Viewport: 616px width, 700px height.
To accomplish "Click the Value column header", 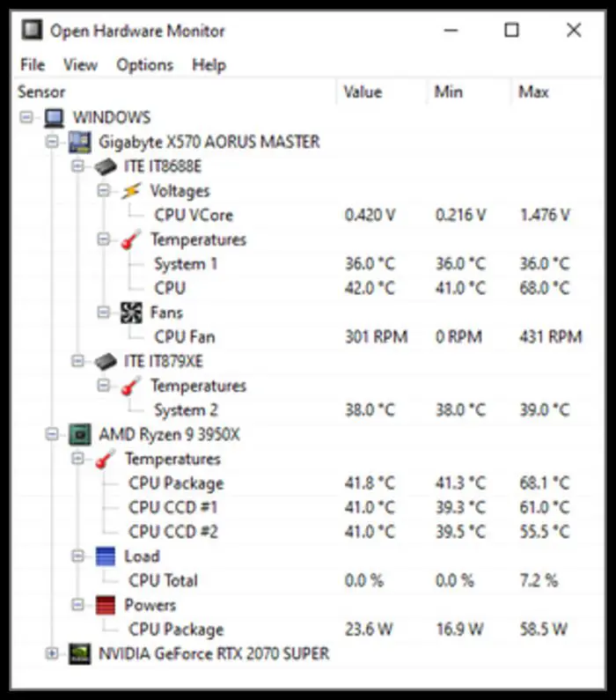I will pyautogui.click(x=382, y=92).
